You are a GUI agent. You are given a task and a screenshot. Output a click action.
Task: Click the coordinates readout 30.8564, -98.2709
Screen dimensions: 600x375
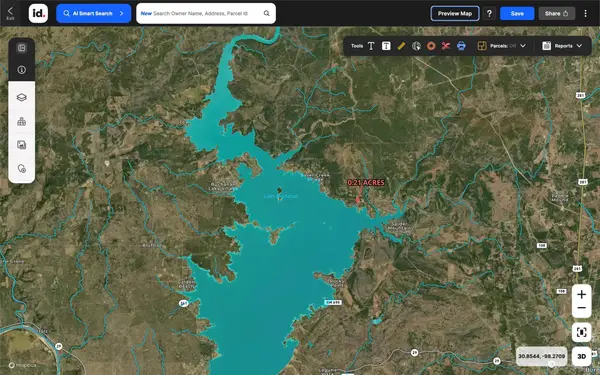541,356
